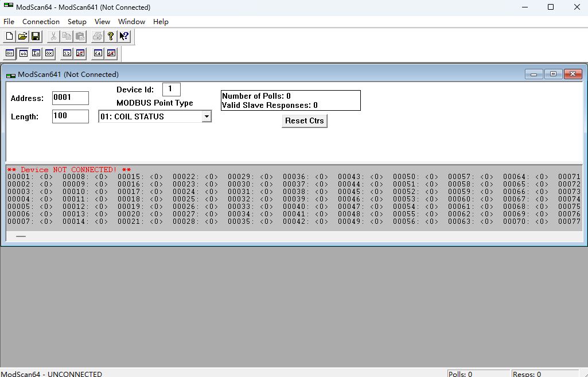This screenshot has width=588, height=377.
Task: Select the hexadecimal (0x) display icon
Action: [x=49, y=53]
